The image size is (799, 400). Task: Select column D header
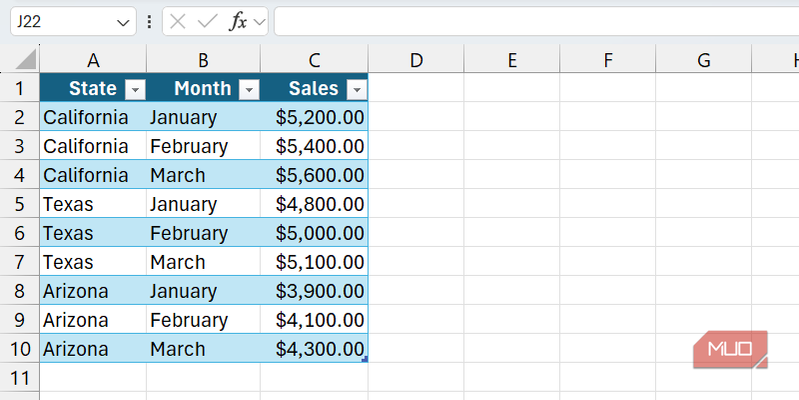tap(416, 60)
